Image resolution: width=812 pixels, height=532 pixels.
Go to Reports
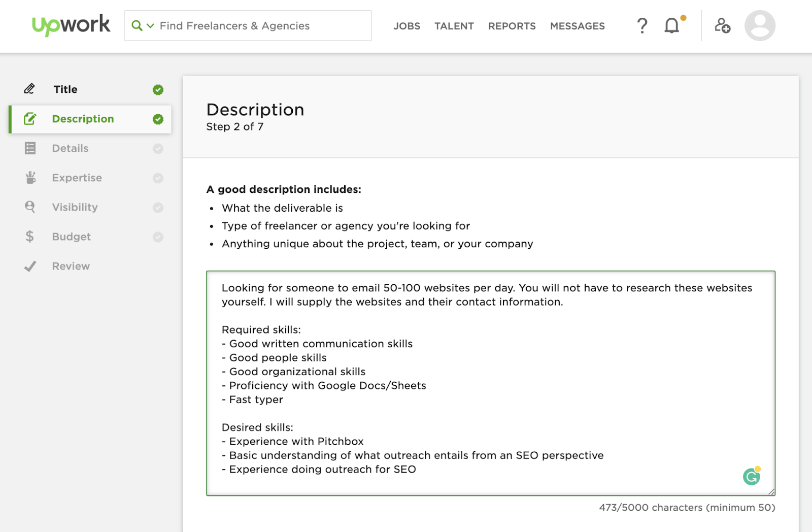[x=512, y=26]
